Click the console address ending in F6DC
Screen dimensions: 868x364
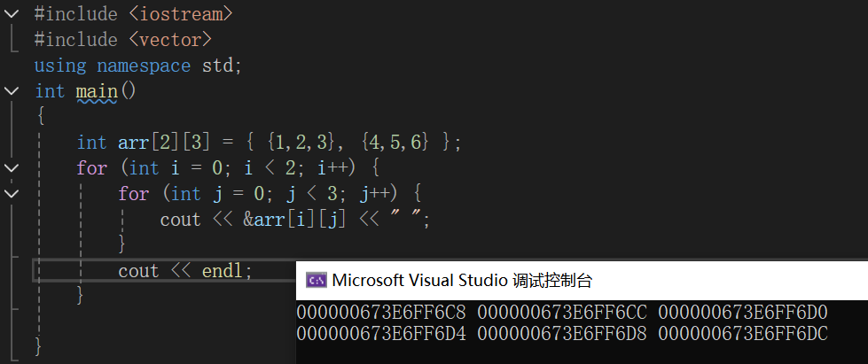(743, 331)
